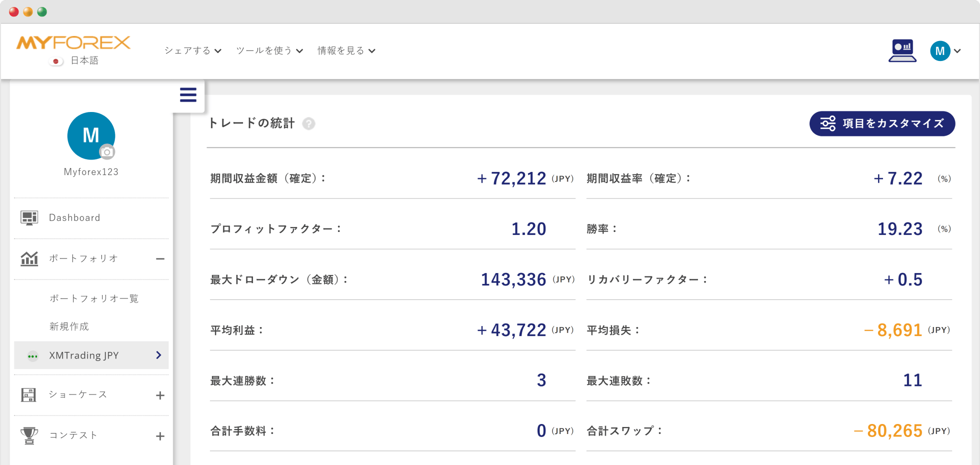
Task: Click the help question icon beside トレードの統計
Action: (309, 123)
